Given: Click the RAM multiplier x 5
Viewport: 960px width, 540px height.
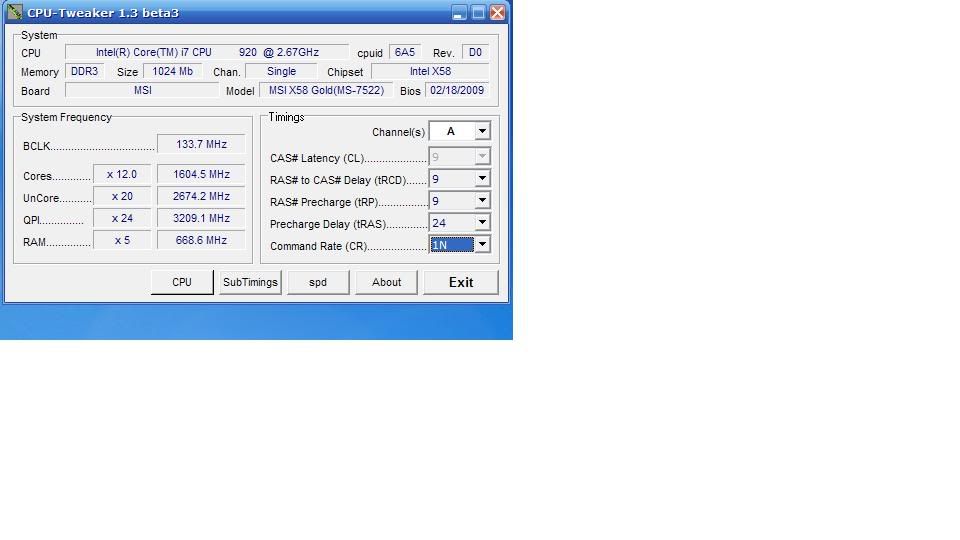Looking at the screenshot, I should tap(122, 241).
